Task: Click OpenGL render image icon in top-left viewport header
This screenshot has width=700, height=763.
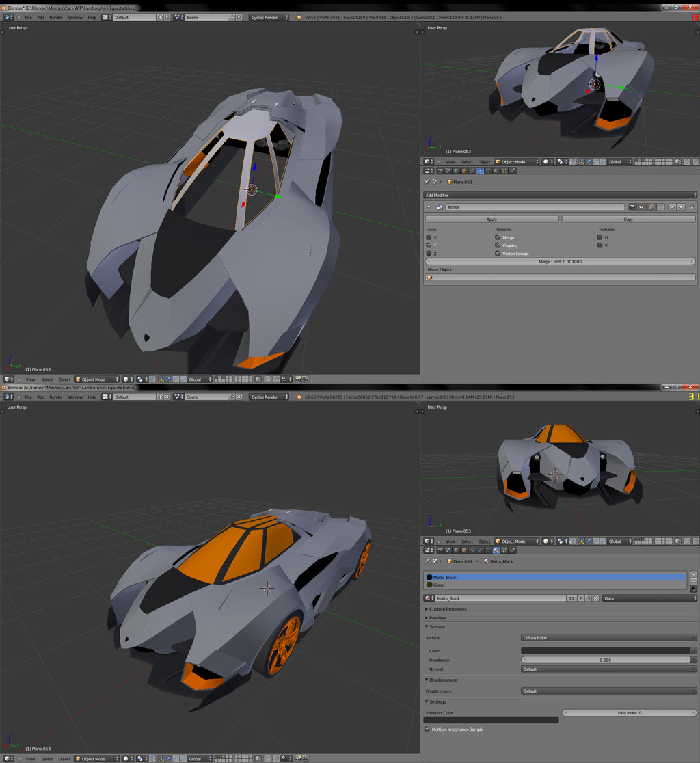Action: click(x=298, y=379)
